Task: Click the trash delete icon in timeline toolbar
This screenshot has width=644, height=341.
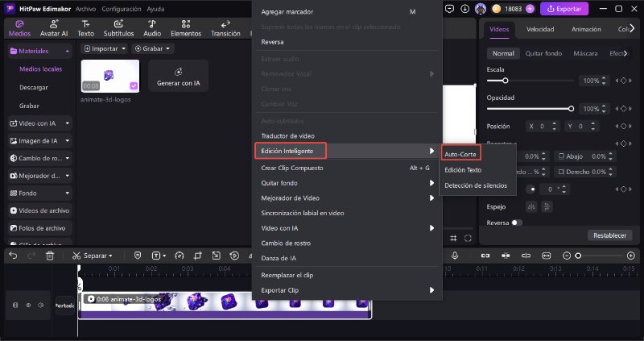Action: [50, 256]
